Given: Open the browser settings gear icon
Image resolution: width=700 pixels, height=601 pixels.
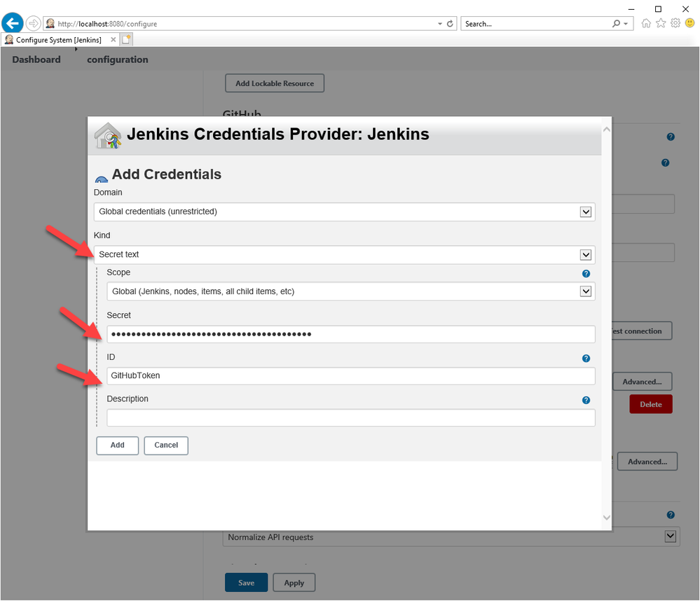Looking at the screenshot, I should [x=675, y=23].
